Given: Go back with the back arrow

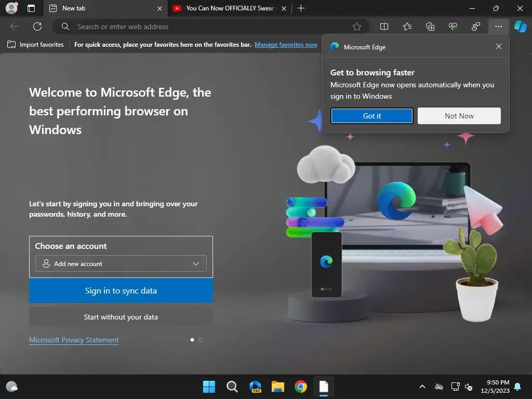Looking at the screenshot, I should [14, 26].
